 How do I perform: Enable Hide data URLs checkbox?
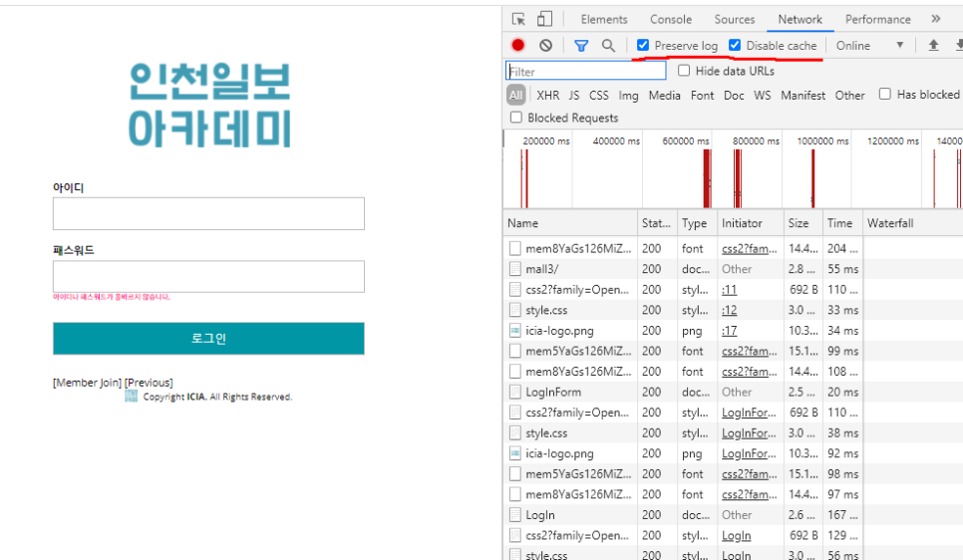[684, 70]
